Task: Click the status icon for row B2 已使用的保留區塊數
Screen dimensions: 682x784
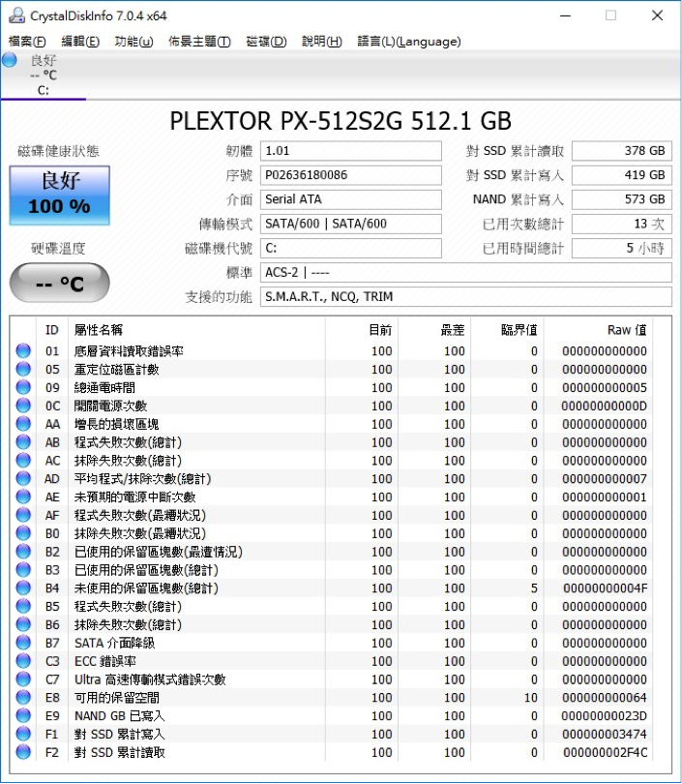Action: point(23,552)
